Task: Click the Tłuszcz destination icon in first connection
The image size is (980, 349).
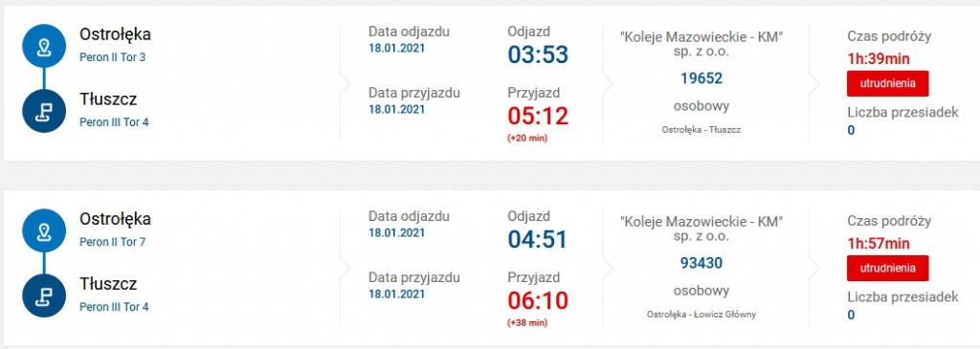Action: (44, 111)
